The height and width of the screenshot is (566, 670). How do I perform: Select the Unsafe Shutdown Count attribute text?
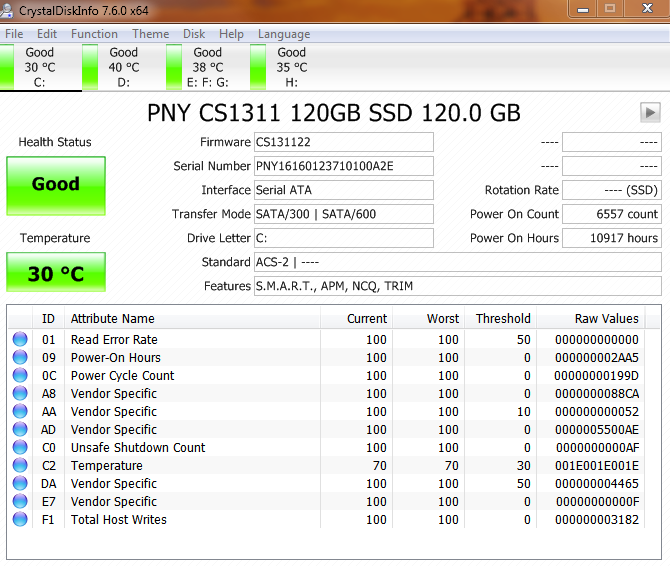click(x=138, y=447)
